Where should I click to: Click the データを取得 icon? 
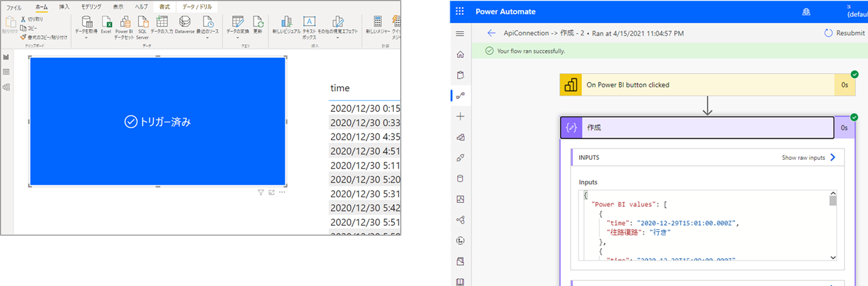tap(86, 21)
